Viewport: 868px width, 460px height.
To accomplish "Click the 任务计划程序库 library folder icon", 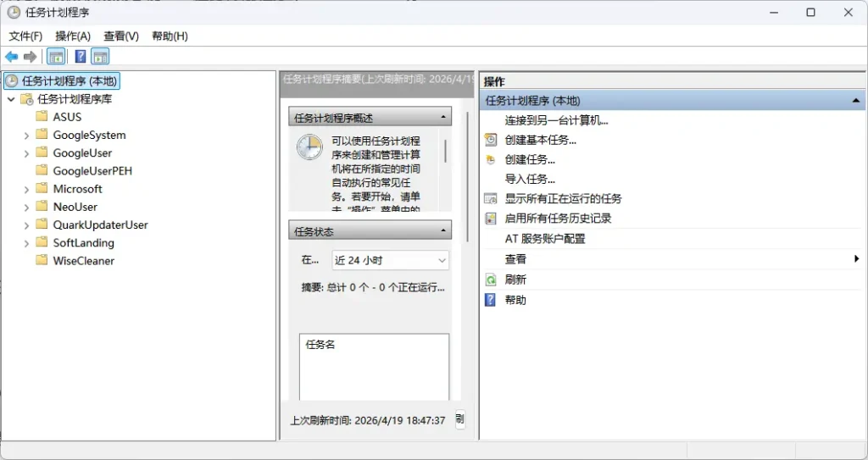I will pos(26,99).
